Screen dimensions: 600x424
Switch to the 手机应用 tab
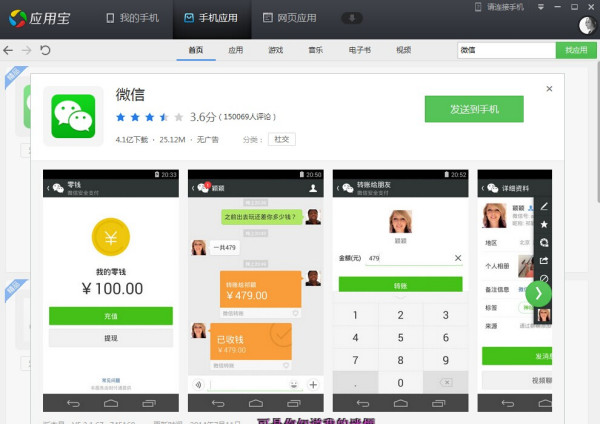pos(211,18)
